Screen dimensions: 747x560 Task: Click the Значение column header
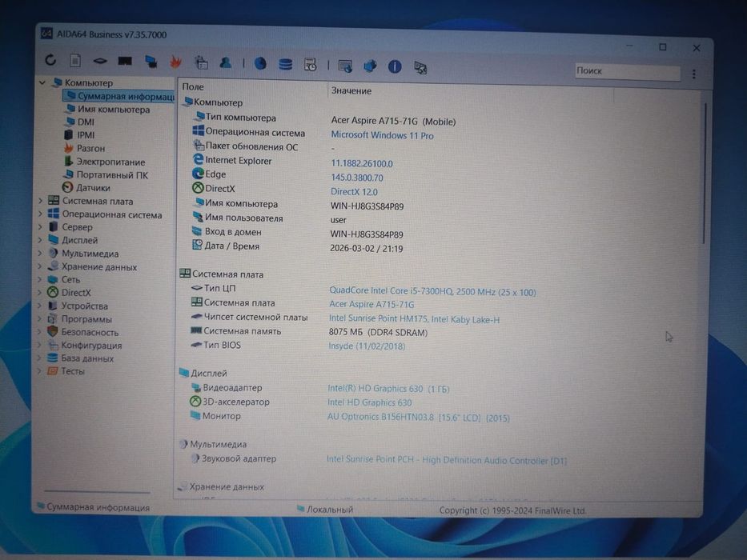[x=351, y=90]
